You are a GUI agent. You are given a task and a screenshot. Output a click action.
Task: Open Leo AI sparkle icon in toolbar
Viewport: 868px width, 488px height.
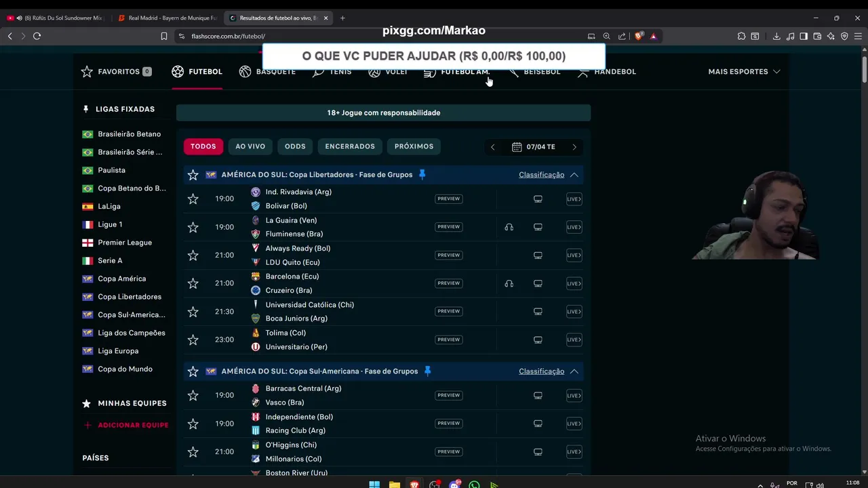coord(831,36)
